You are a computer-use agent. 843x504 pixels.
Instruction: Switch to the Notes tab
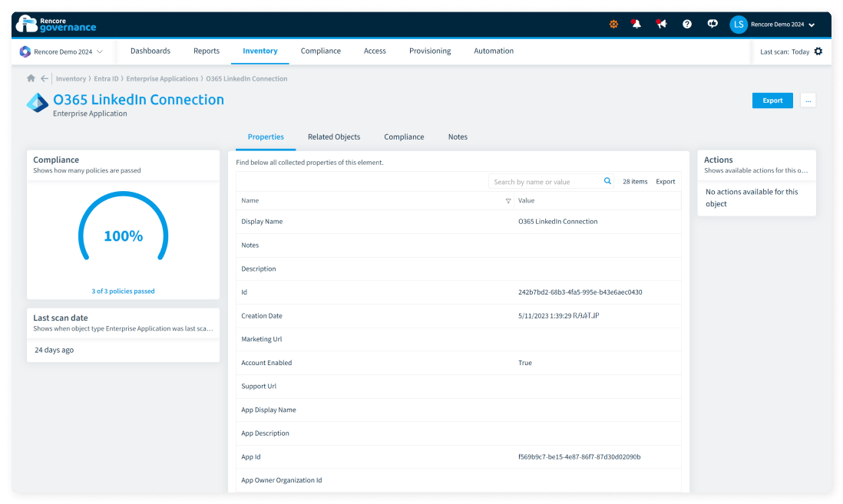pos(458,137)
